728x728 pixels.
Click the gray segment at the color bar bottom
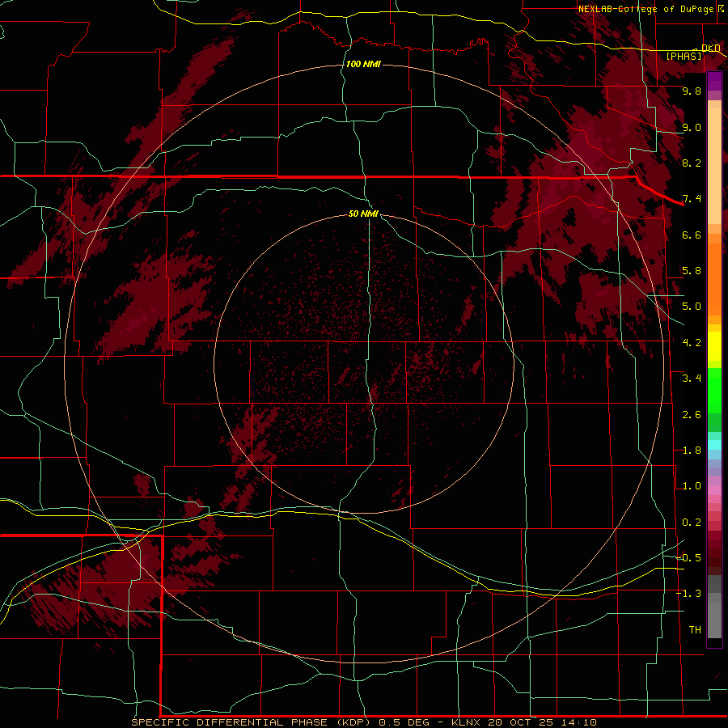tap(714, 620)
